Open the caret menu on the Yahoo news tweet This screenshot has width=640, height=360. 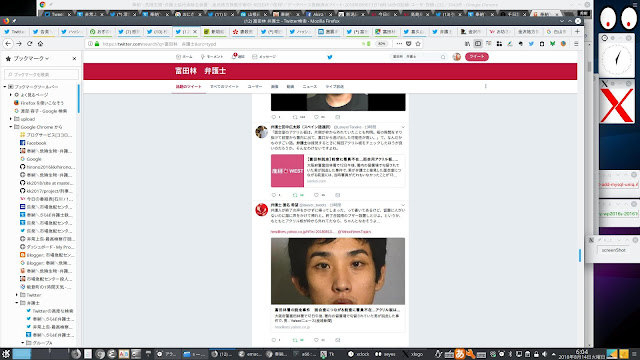(x=403, y=205)
